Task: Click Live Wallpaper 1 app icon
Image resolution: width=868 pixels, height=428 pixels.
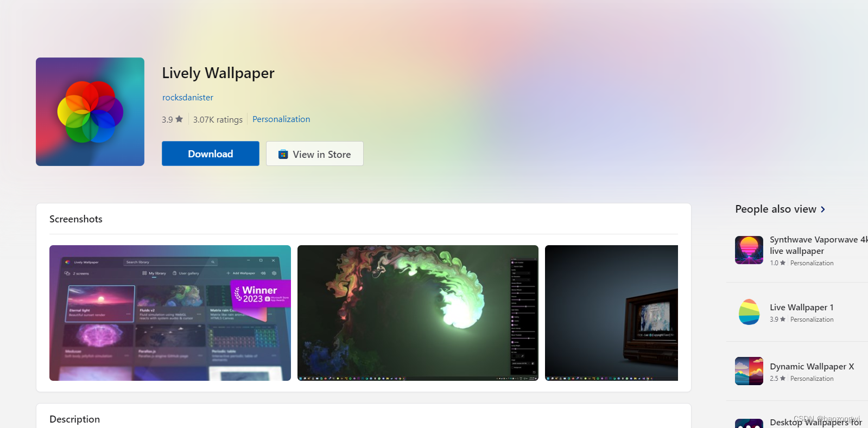Action: pyautogui.click(x=749, y=312)
